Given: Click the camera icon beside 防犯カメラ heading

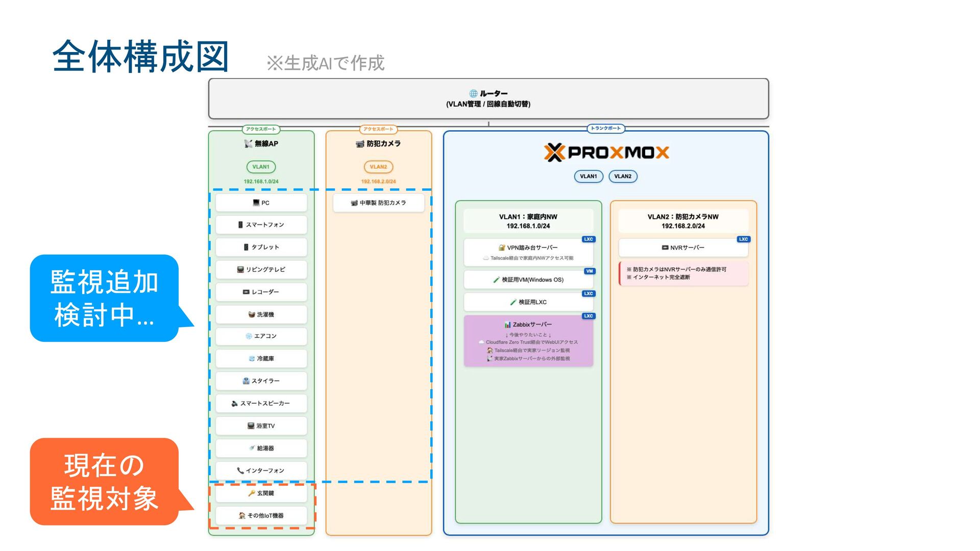Looking at the screenshot, I should [x=360, y=144].
